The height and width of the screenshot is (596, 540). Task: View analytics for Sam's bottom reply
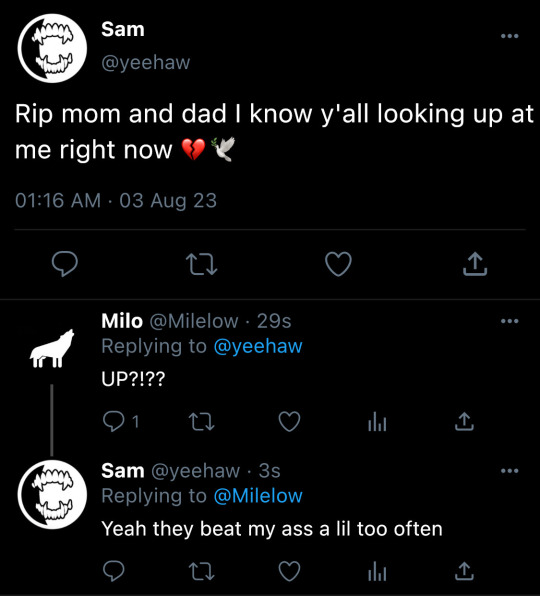tap(377, 571)
